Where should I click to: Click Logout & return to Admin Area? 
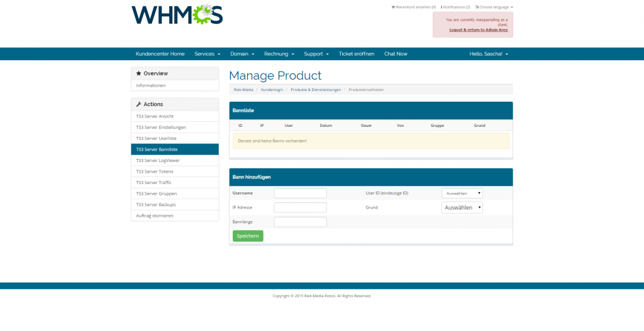point(478,30)
